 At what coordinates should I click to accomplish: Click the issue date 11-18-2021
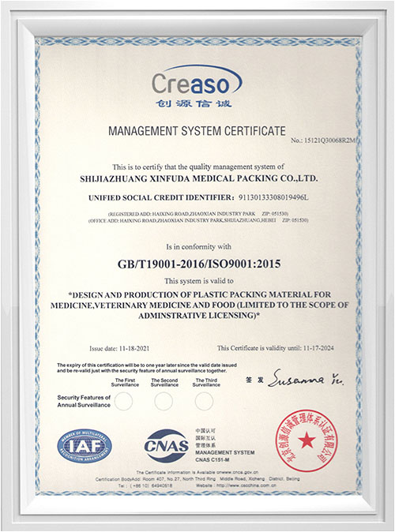click(x=134, y=348)
